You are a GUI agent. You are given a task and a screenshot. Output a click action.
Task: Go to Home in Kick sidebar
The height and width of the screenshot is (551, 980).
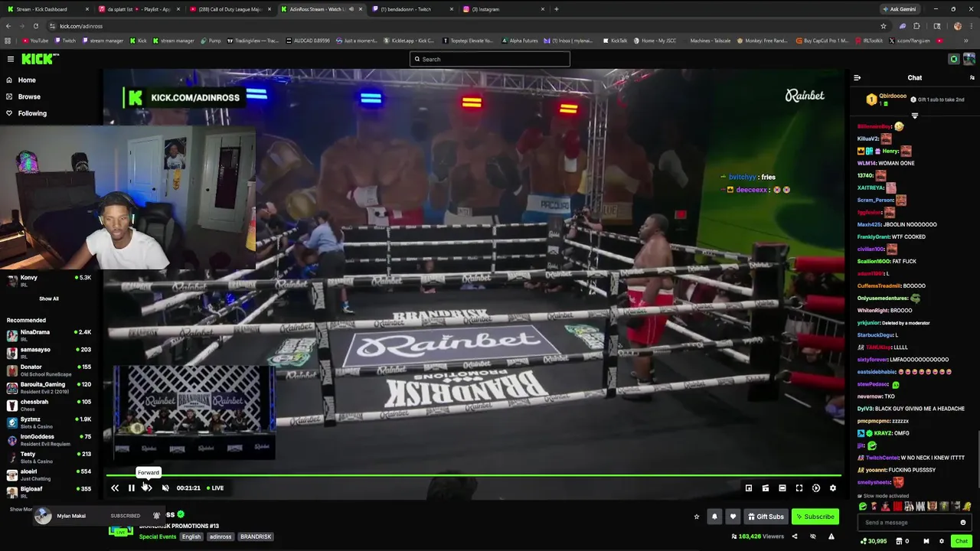click(x=27, y=80)
